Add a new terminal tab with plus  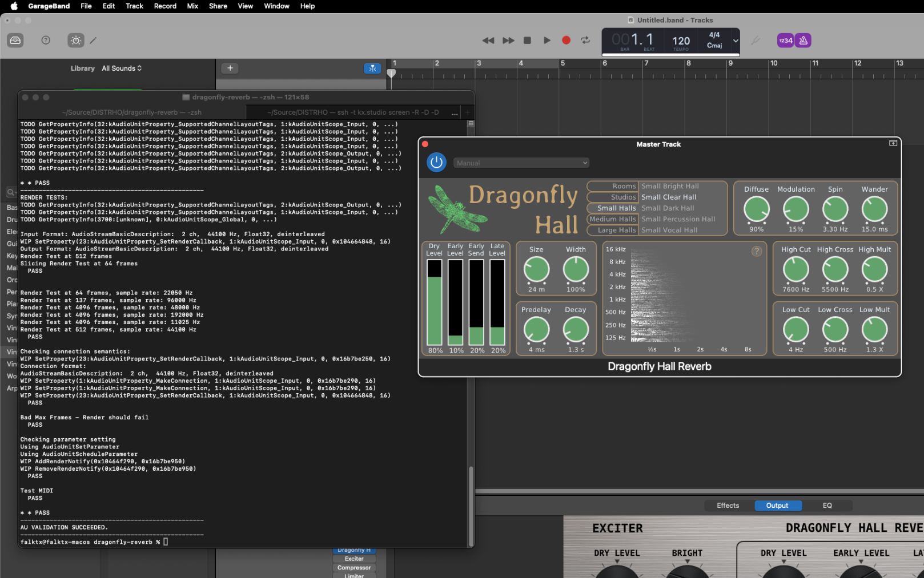coord(467,112)
